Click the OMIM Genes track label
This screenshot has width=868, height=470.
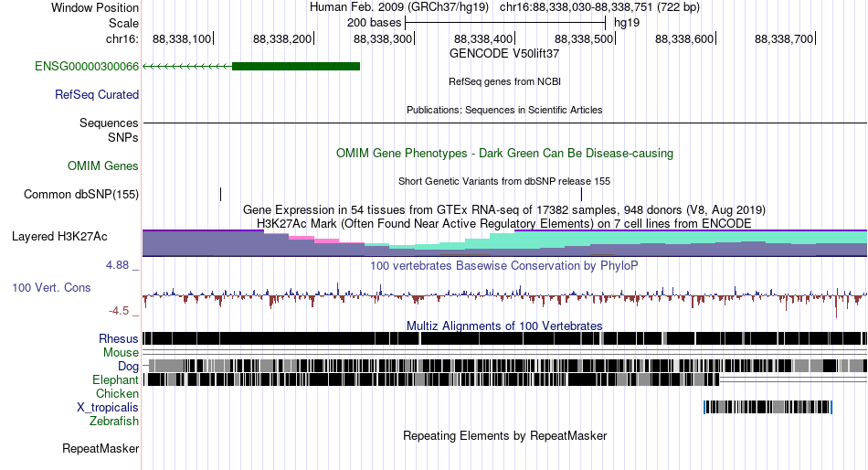click(x=103, y=166)
